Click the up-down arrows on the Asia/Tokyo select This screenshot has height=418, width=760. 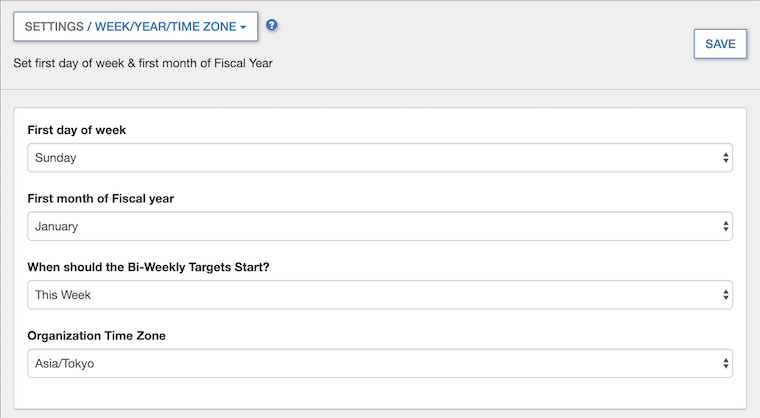click(x=725, y=363)
